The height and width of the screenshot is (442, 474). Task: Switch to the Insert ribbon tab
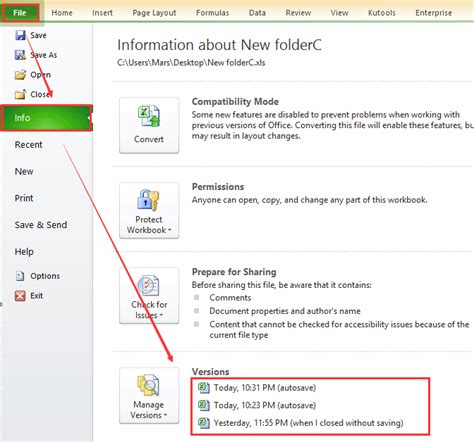(102, 13)
